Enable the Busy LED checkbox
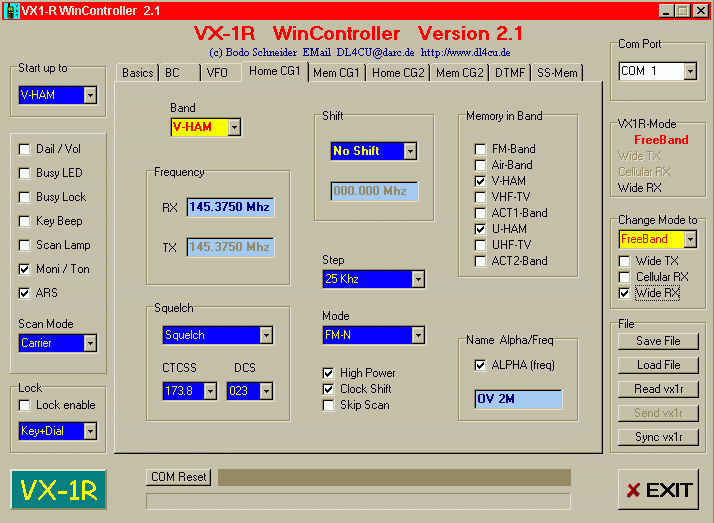Viewport: 714px width, 523px height. coord(25,173)
